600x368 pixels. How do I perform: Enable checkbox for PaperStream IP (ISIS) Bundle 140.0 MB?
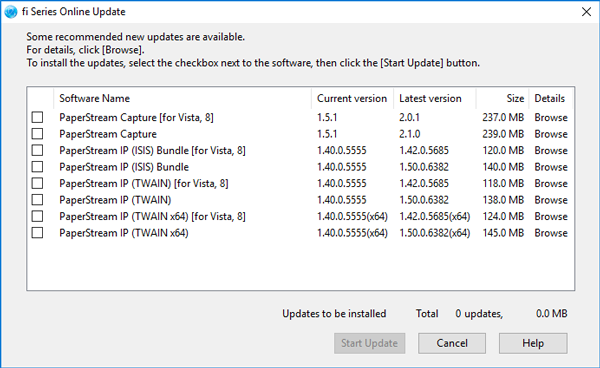(37, 166)
